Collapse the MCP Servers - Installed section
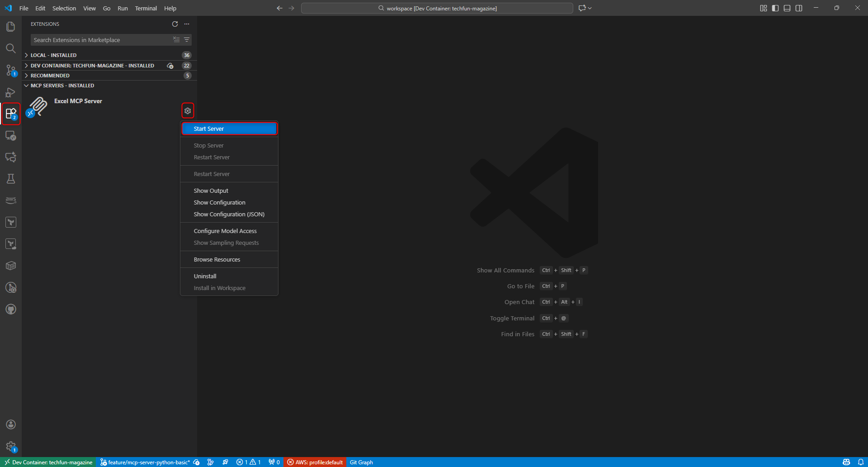This screenshot has width=868, height=467. 62,86
